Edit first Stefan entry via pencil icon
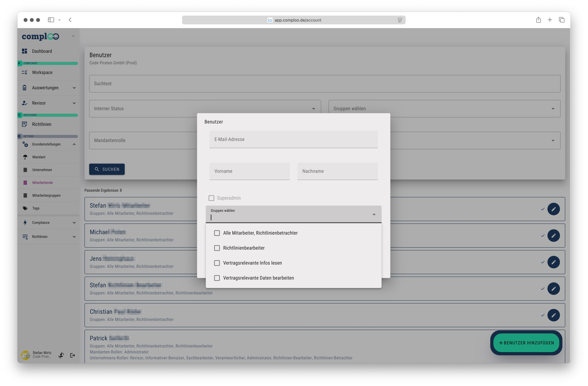 coord(554,209)
